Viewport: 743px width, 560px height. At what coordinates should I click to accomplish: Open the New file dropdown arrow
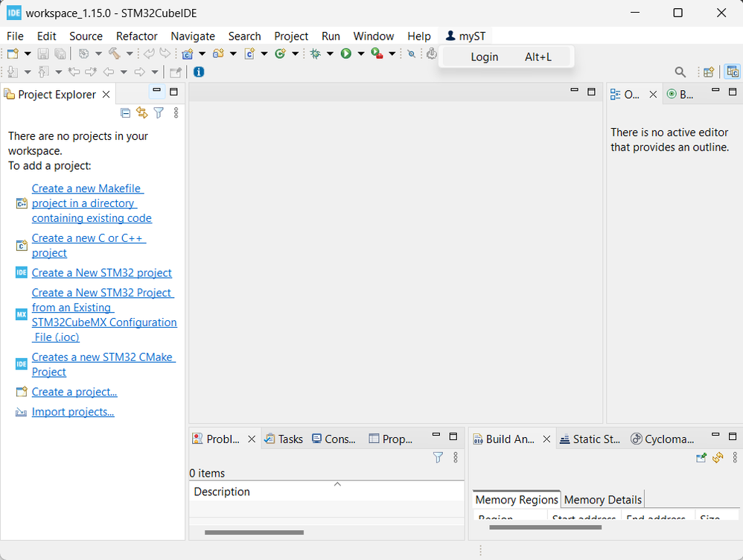(x=28, y=54)
